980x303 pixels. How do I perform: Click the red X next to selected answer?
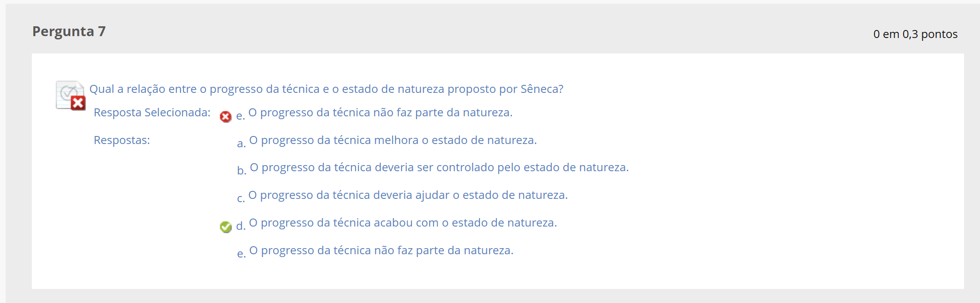[226, 117]
